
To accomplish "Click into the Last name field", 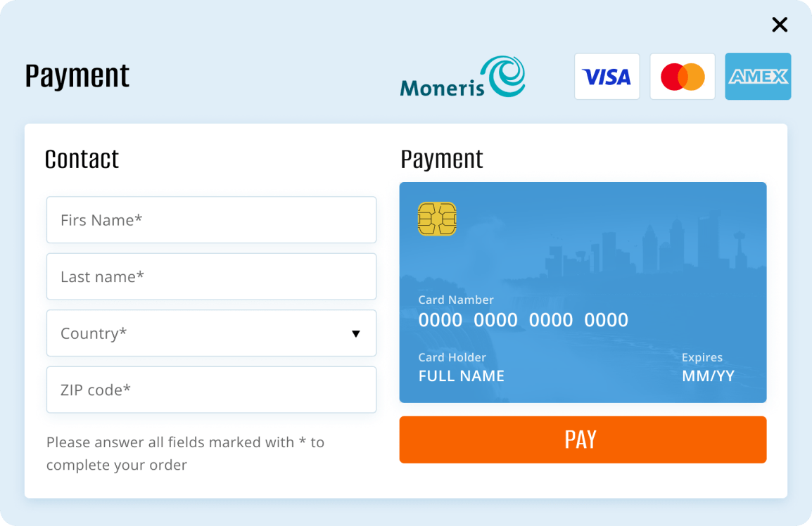I will pos(211,276).
